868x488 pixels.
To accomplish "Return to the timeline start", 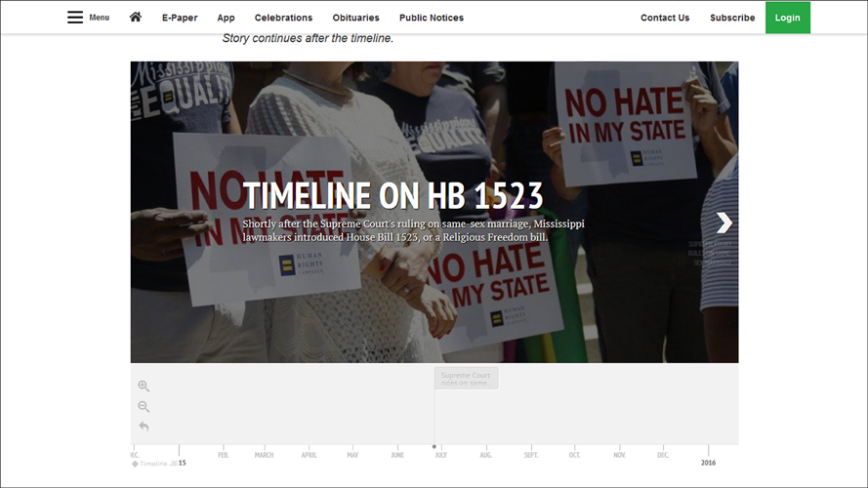I will (144, 427).
